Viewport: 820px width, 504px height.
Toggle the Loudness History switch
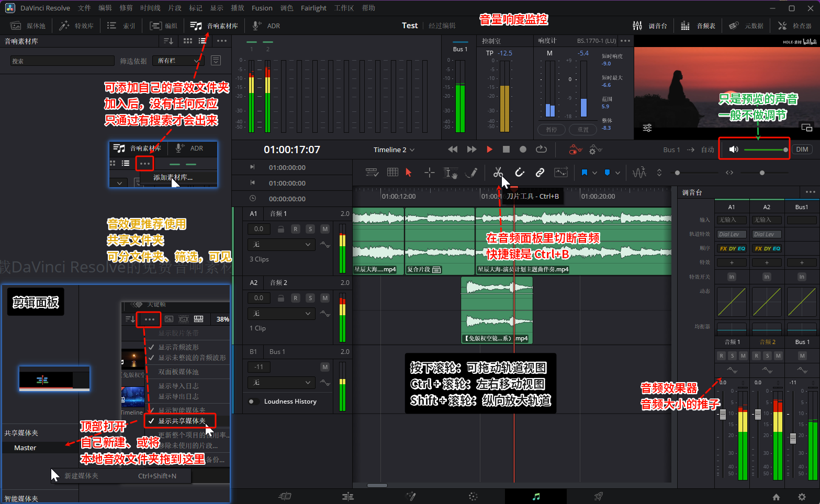[254, 402]
